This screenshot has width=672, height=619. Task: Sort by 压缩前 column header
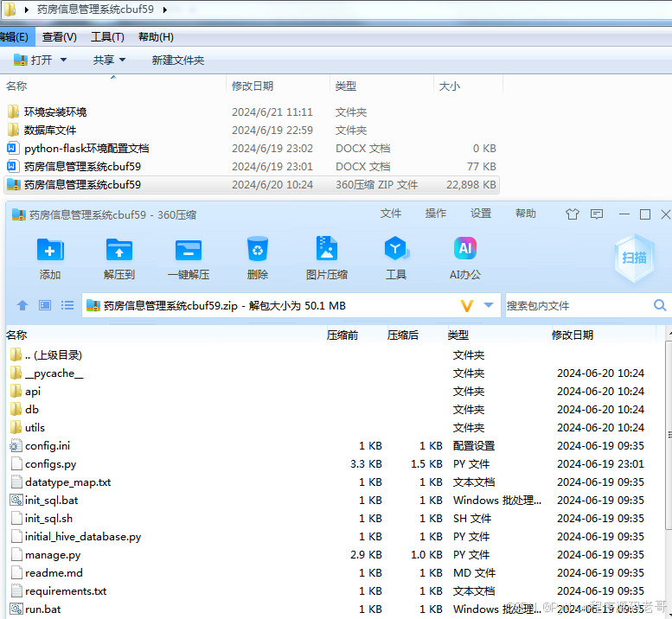(342, 335)
